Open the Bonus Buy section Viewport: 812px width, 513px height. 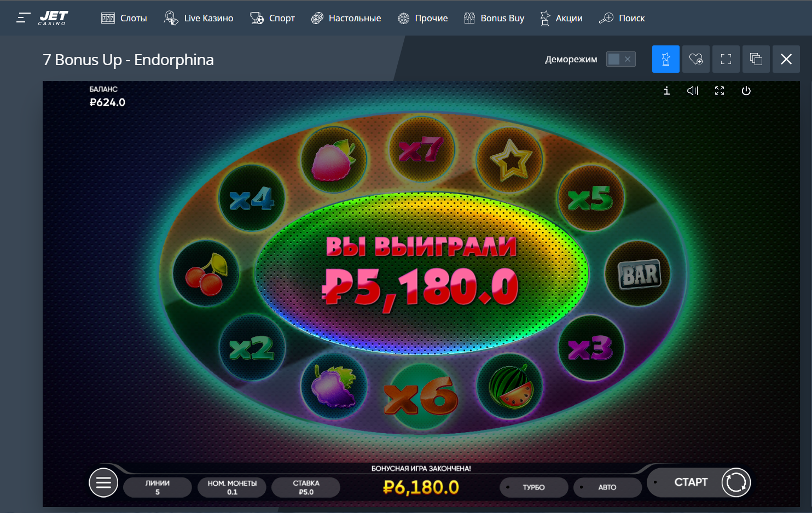494,18
